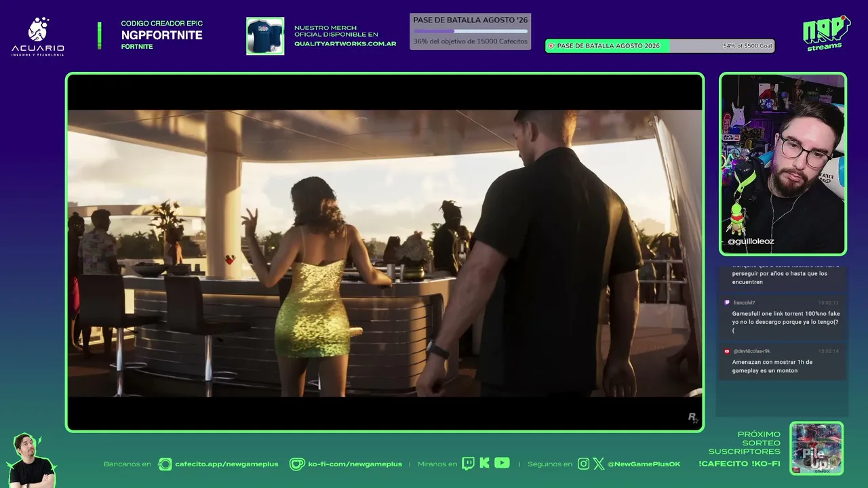Click the Pase de Batalla Agosto 2026 goal bar
Screen dimensions: 868x488
click(660, 46)
